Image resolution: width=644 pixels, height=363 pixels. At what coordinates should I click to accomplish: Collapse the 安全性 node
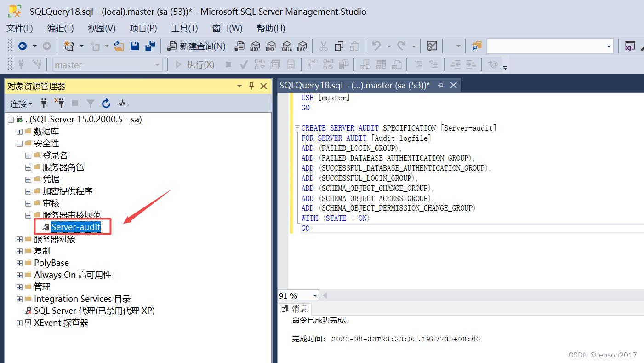pyautogui.click(x=19, y=144)
